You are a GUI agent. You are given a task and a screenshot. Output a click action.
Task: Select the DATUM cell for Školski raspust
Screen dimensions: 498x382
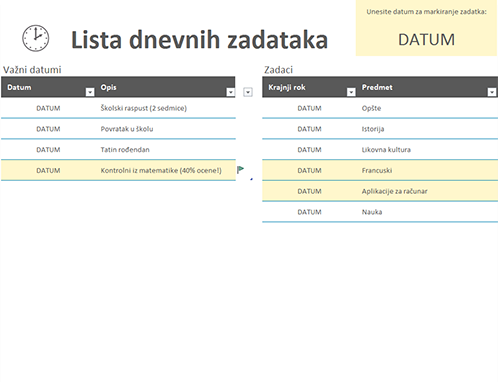[x=48, y=108]
